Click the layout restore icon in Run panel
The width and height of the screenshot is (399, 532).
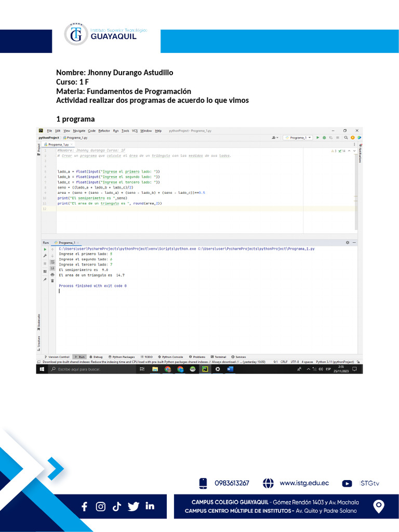(45, 271)
